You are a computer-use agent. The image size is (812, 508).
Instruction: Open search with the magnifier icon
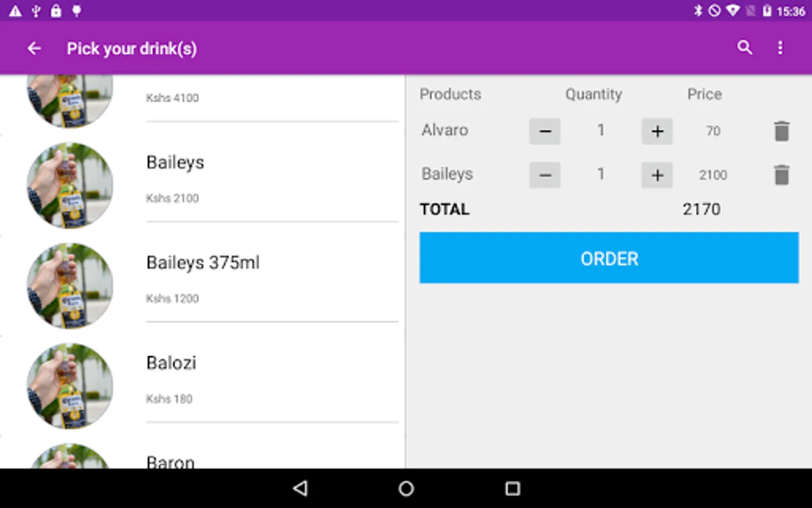pos(745,47)
